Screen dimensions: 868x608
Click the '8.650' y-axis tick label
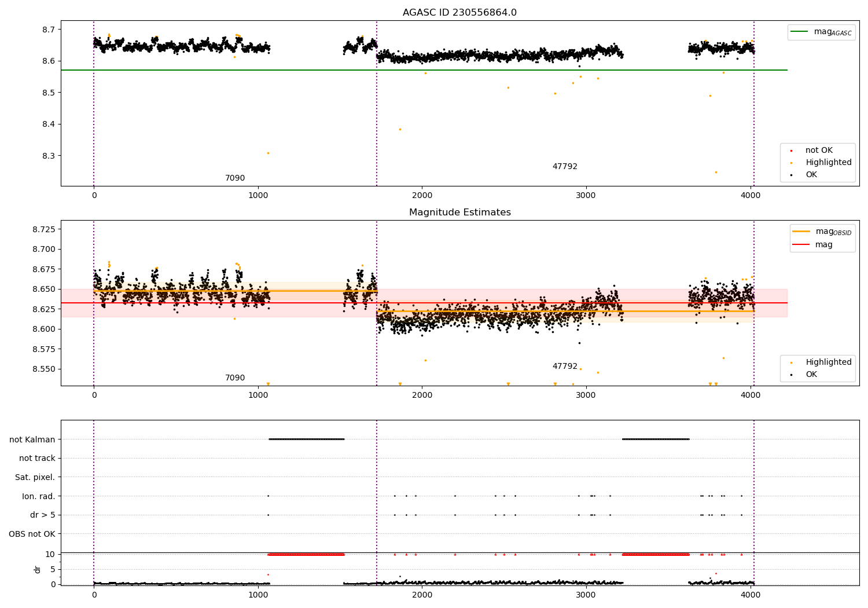coord(44,290)
